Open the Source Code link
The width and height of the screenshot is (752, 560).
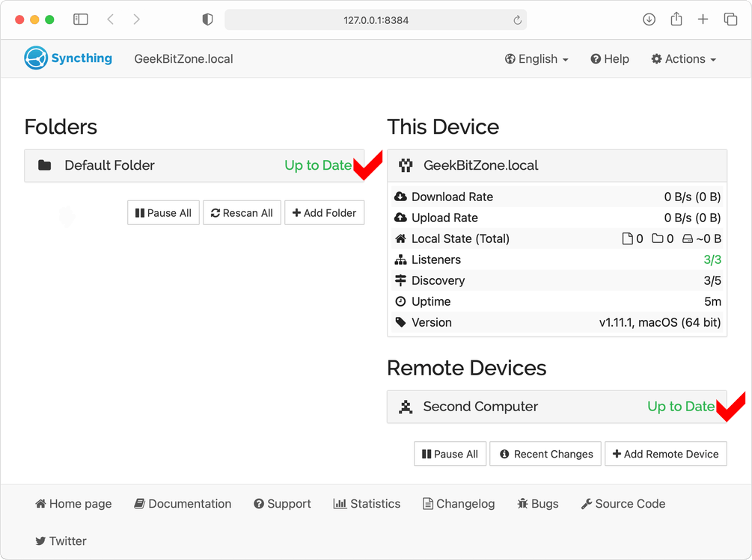click(x=623, y=504)
